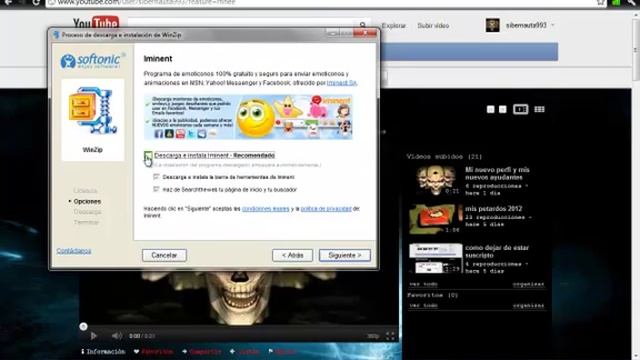Viewport: 640px width, 360px height.
Task: Open 'como dejar de estar suscripto' thumbnail
Action: [x=436, y=258]
